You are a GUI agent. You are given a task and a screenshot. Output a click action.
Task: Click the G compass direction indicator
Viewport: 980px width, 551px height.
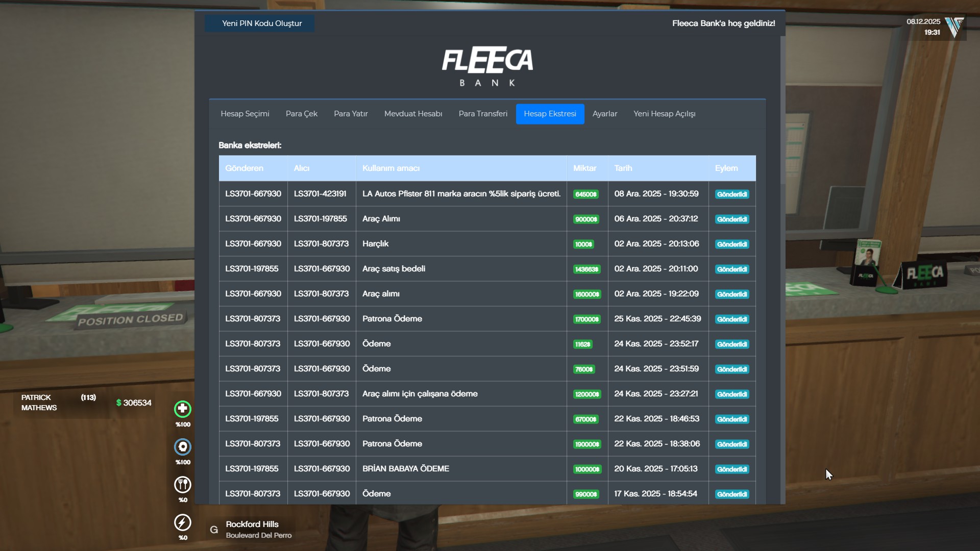click(x=214, y=530)
